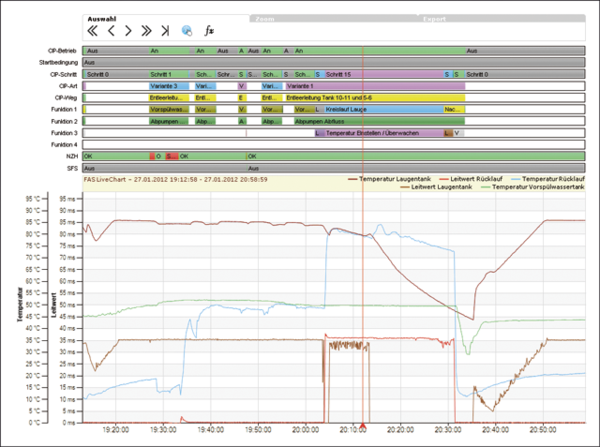This screenshot has height=447, width=600.
Task: Select the Abpumpen Abfluss segment in Funktion 2
Action: [x=380, y=121]
